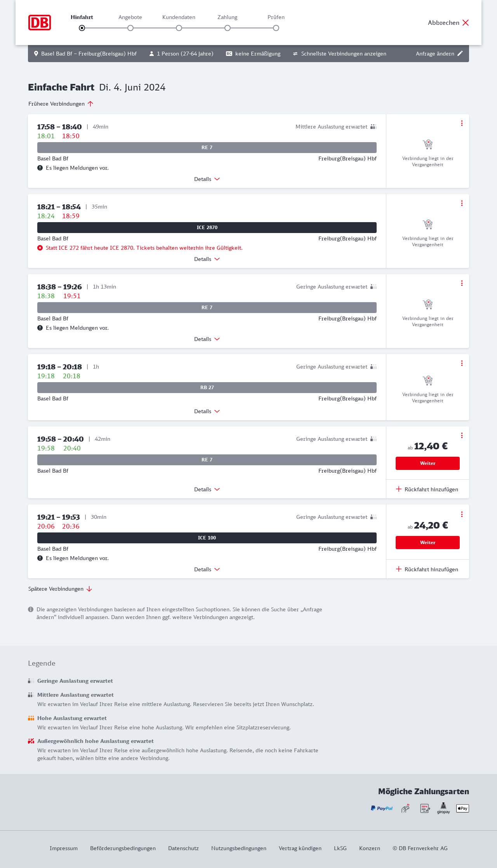Open the Datenschutz footer link
This screenshot has width=497, height=868.
[x=183, y=848]
